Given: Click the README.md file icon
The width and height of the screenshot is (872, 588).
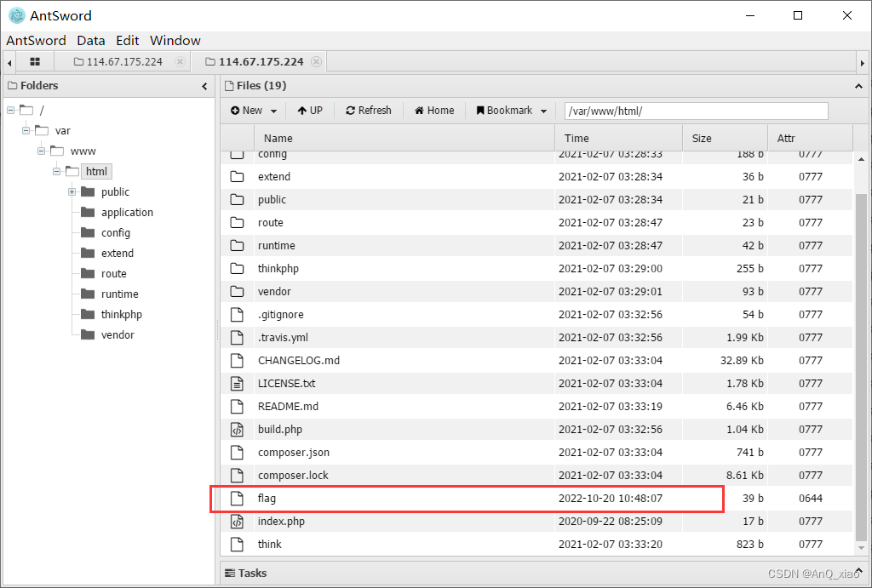Looking at the screenshot, I should click(237, 406).
